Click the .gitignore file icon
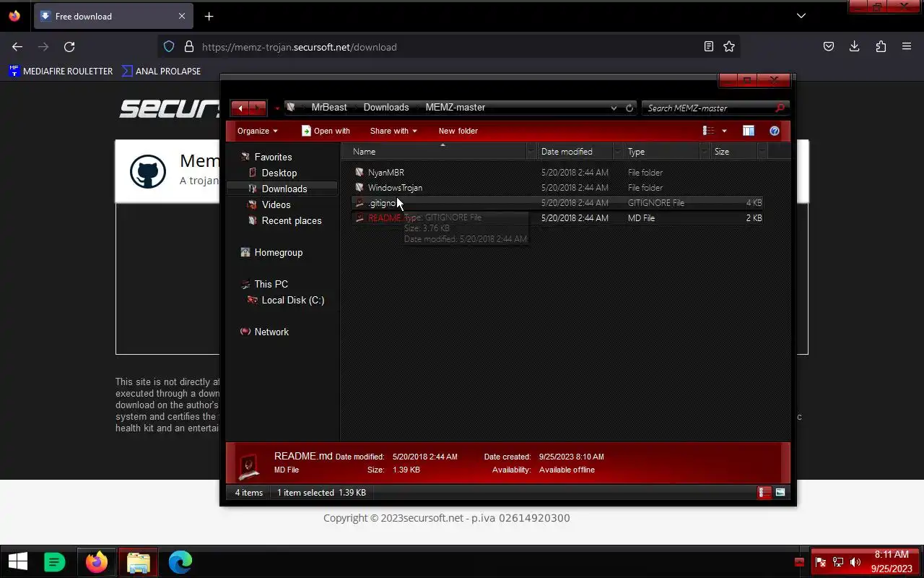This screenshot has width=924, height=578. pos(359,203)
